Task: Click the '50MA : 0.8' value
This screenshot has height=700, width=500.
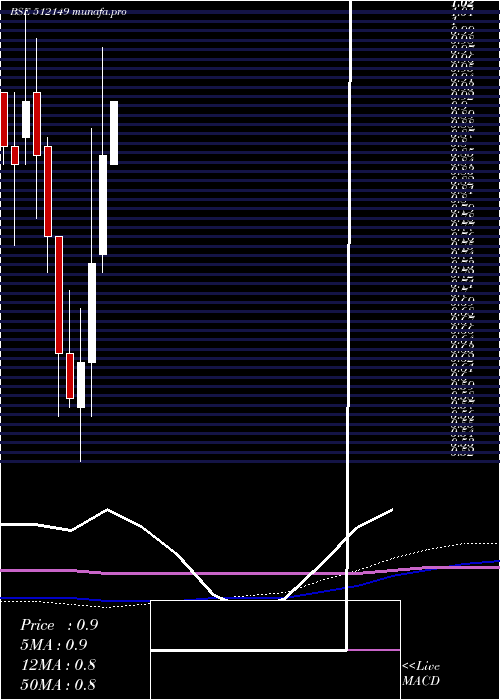Action: (58, 685)
